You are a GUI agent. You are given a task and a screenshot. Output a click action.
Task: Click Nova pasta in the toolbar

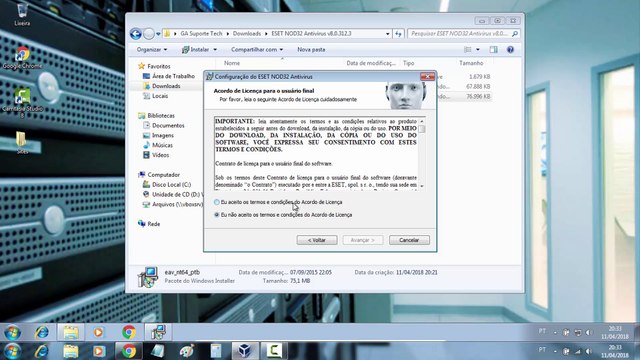click(311, 49)
